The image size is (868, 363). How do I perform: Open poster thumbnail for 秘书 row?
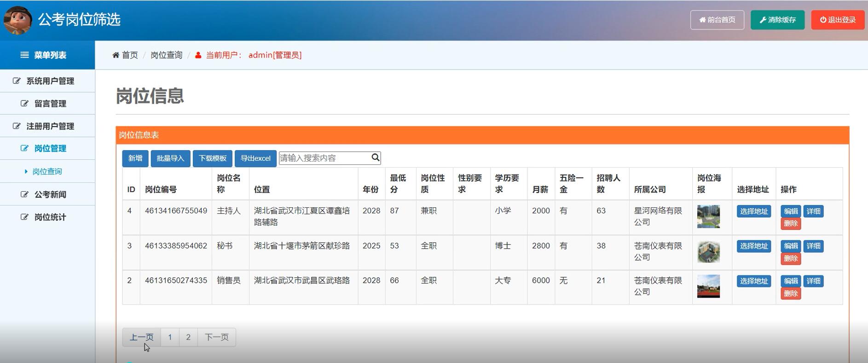coord(708,252)
